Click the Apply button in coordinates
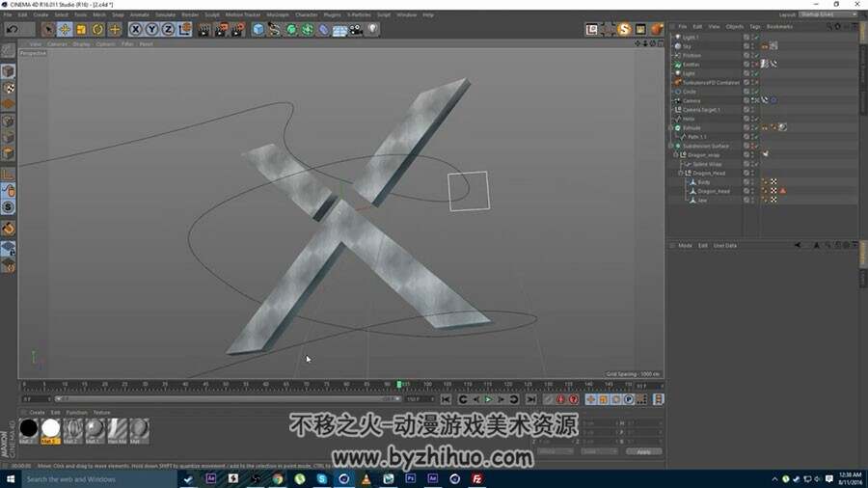The image size is (868, 488). [x=643, y=452]
